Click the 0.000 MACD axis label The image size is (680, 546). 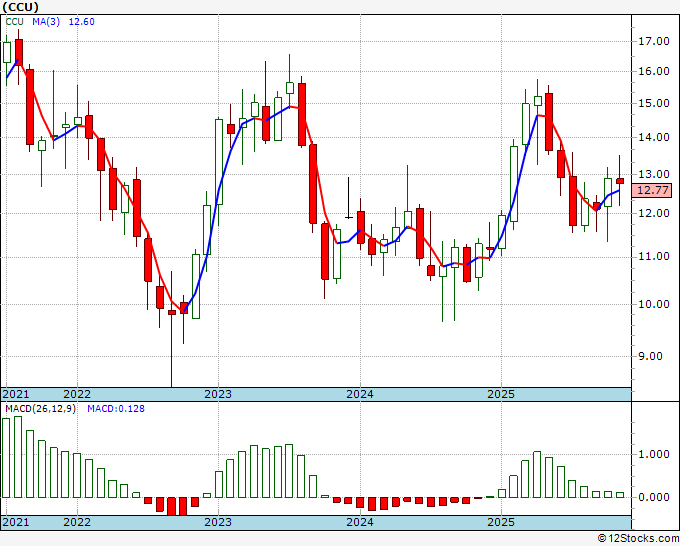click(653, 497)
